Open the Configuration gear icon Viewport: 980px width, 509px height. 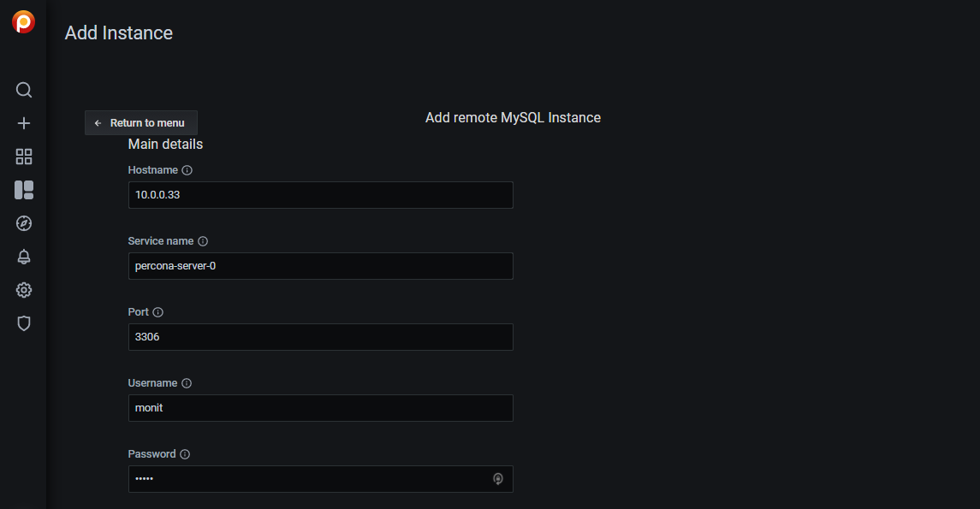24,290
